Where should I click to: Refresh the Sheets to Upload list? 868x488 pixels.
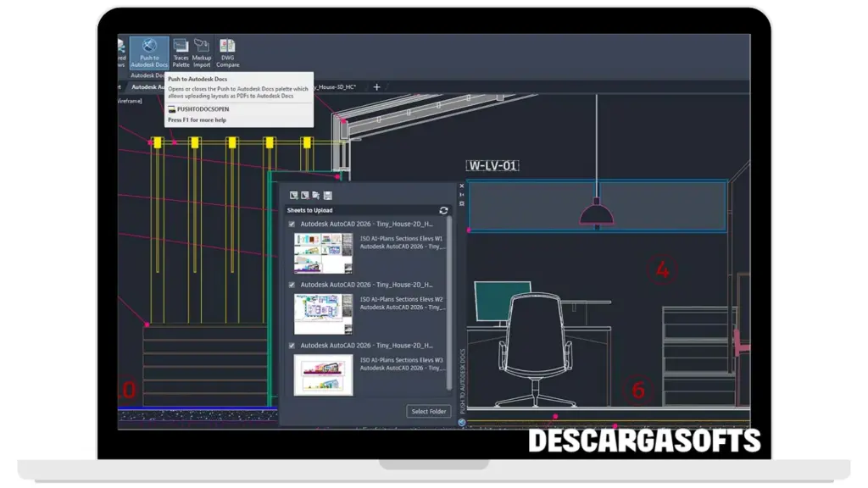[x=443, y=210]
